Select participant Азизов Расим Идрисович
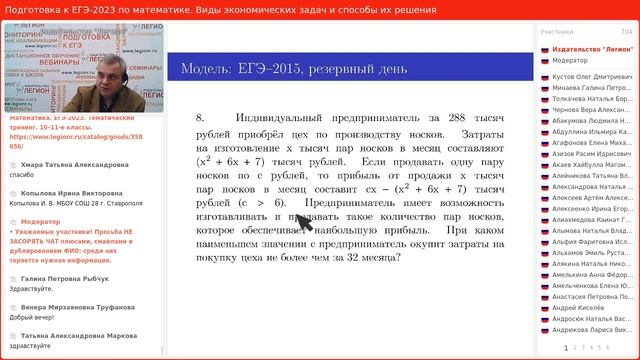Image resolution: width=640 pixels, height=360 pixels. 591,154
